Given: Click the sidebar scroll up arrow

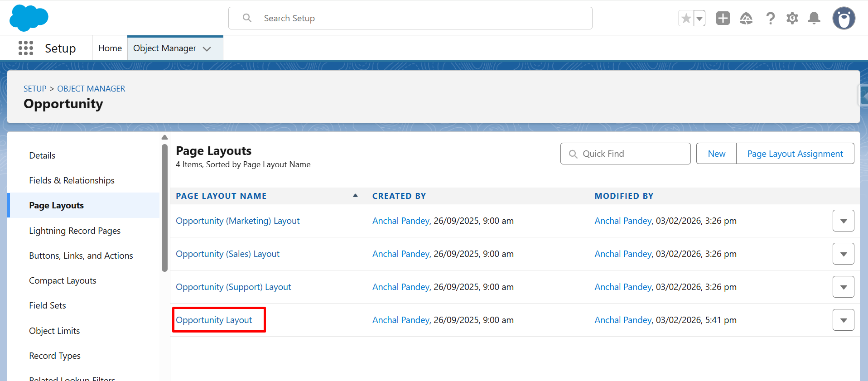Looking at the screenshot, I should 164,137.
